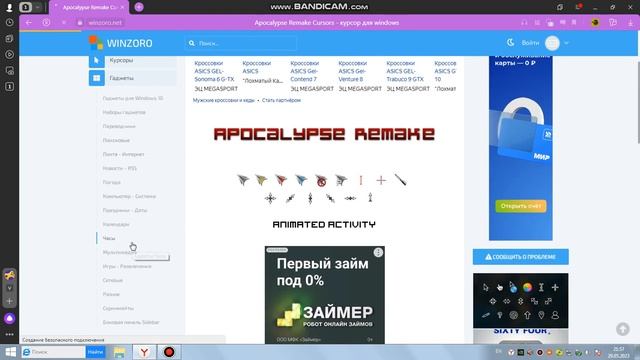Image resolution: width=640 pixels, height=360 pixels.
Task: Click the scroll-to-top arrow button
Action: [623, 329]
